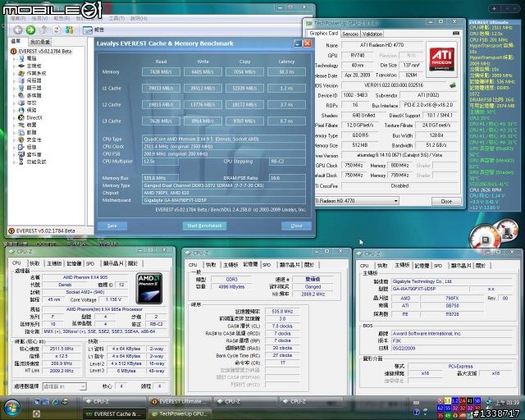
Task: Click the Refresh icon in EVEREST toolbar
Action: pos(57,30)
